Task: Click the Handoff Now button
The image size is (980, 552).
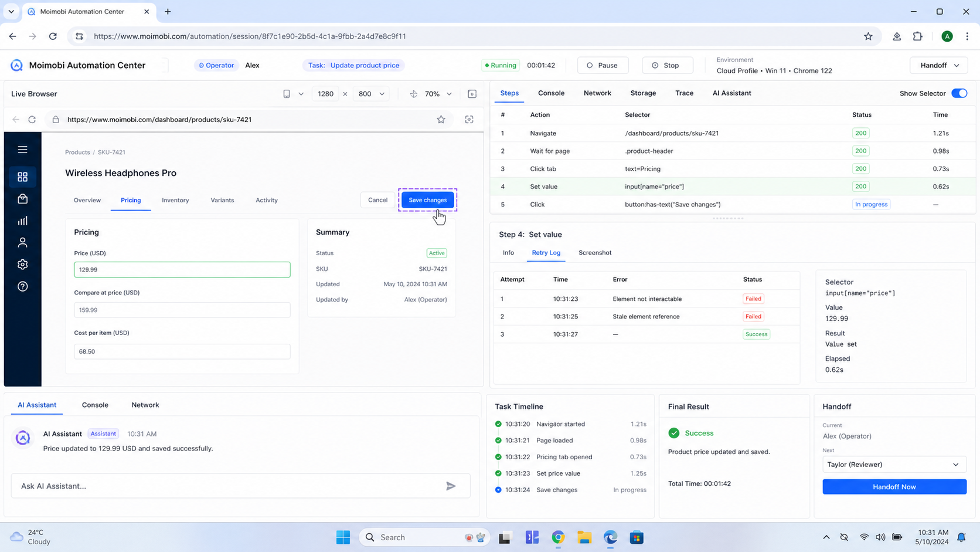Action: pos(894,487)
